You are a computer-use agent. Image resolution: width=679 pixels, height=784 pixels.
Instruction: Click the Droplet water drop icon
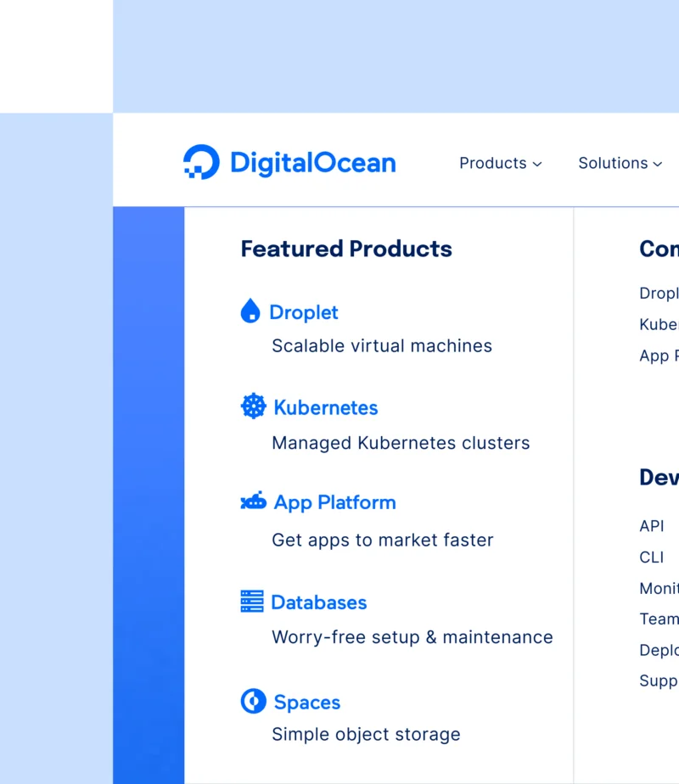pyautogui.click(x=250, y=311)
